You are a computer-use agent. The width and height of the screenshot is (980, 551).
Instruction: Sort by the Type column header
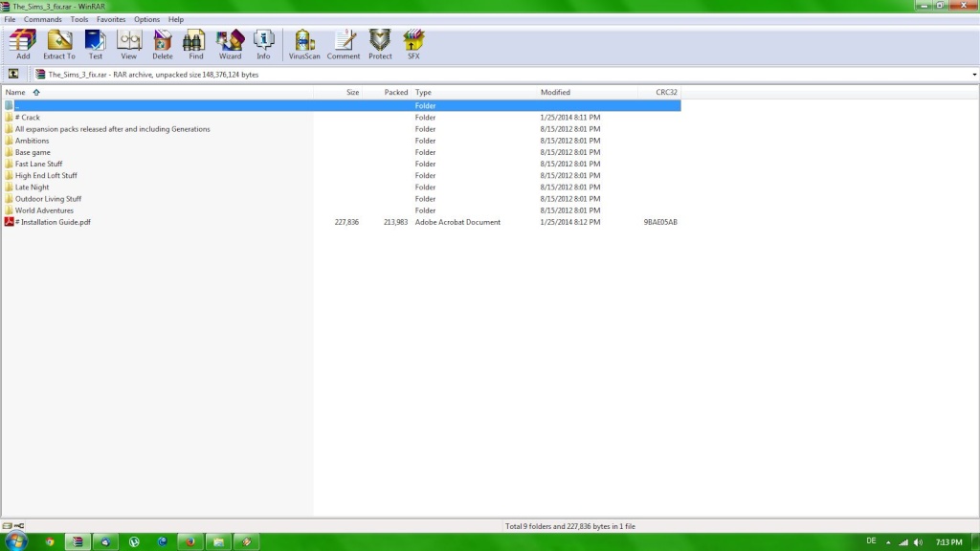(475, 92)
